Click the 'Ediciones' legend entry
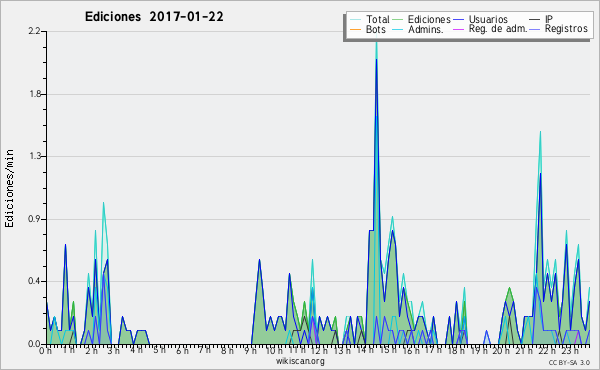Screen dimensions: 600x370 [422, 19]
